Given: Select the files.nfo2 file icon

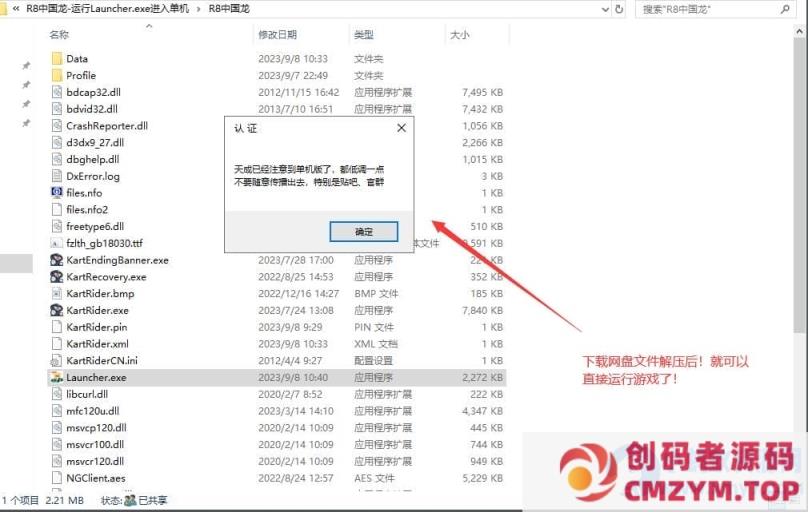Looking at the screenshot, I should coord(57,210).
